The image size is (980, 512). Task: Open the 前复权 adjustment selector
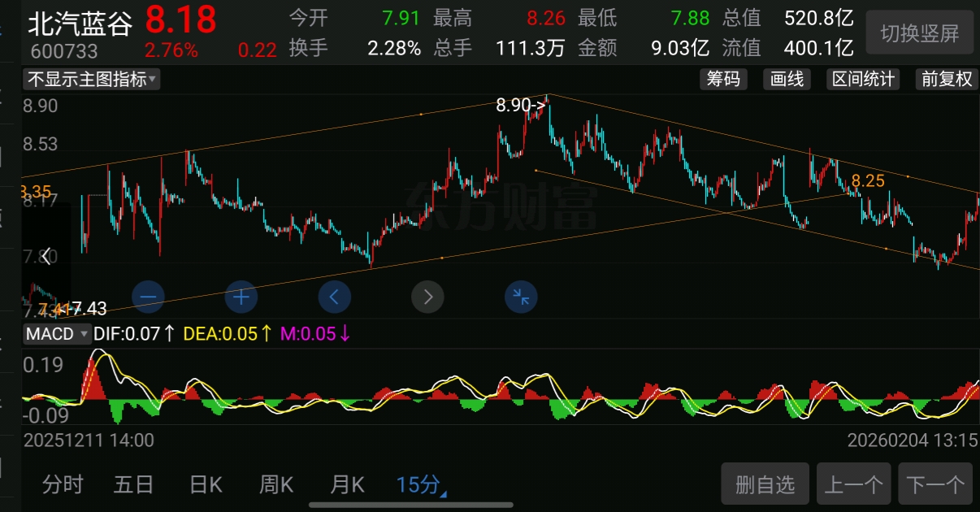coord(946,79)
